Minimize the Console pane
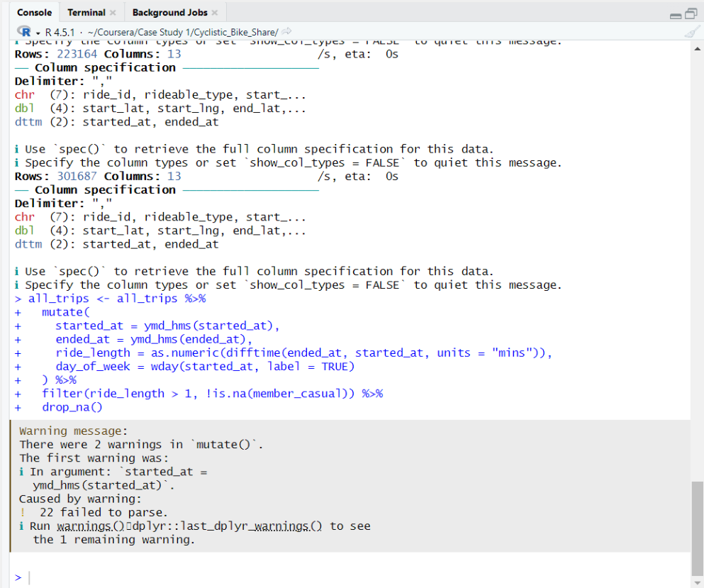The width and height of the screenshot is (704, 588). (x=676, y=13)
